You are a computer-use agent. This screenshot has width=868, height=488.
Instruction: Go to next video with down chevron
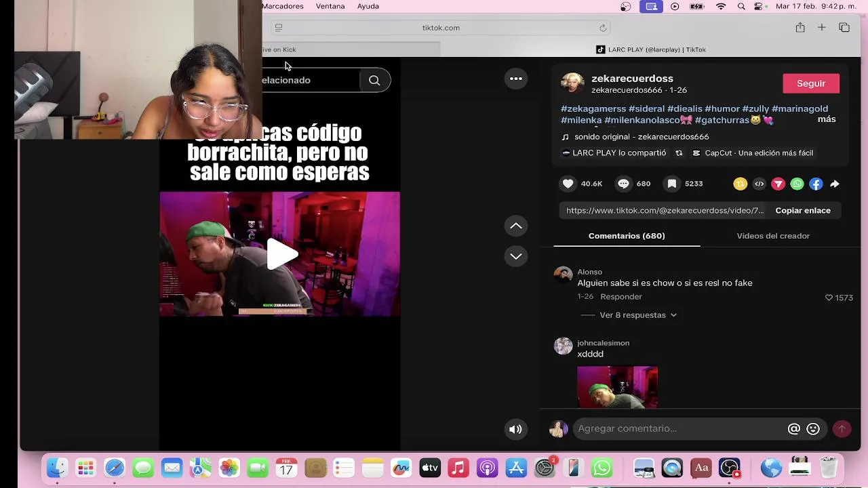coord(516,256)
